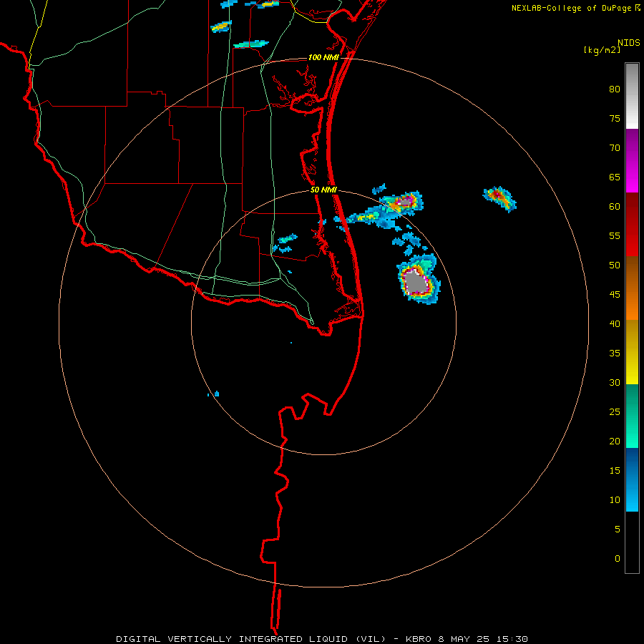The image size is (644, 644).
Task: Click the 50 value on the color scale
Action: 615,265
